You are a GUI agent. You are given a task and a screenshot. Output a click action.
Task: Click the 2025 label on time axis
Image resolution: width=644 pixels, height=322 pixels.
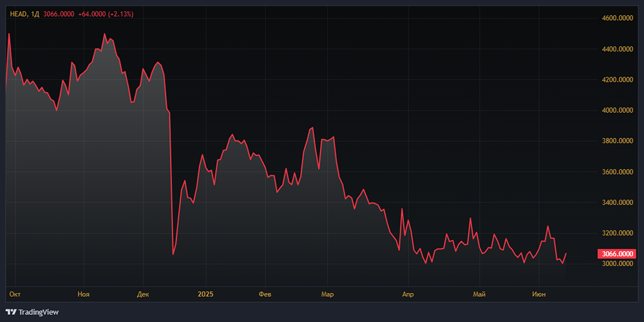pyautogui.click(x=206, y=294)
